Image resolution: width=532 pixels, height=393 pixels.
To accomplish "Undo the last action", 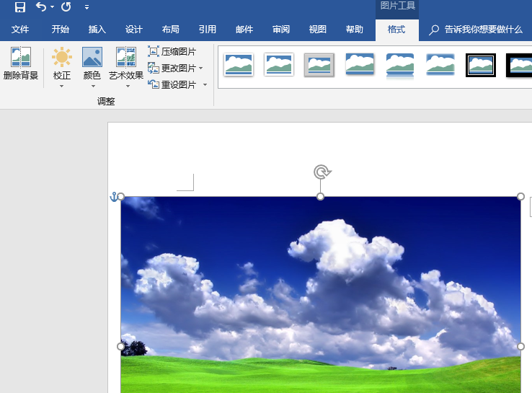I will pos(41,6).
